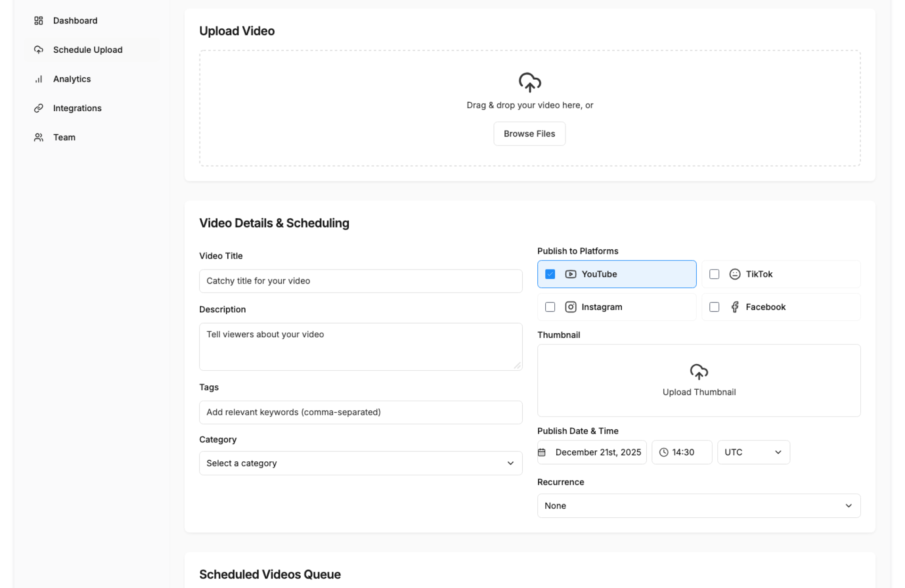Check the Facebook platform checkbox
The image size is (905, 588).
714,307
